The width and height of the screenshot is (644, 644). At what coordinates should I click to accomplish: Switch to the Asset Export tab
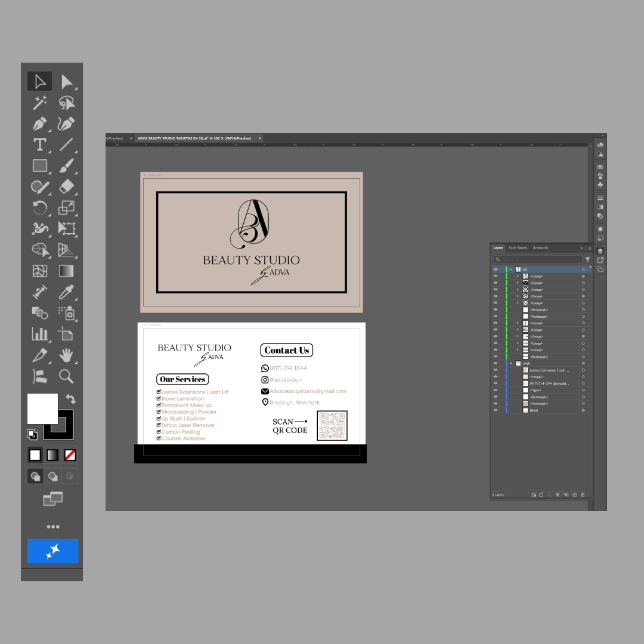click(518, 248)
